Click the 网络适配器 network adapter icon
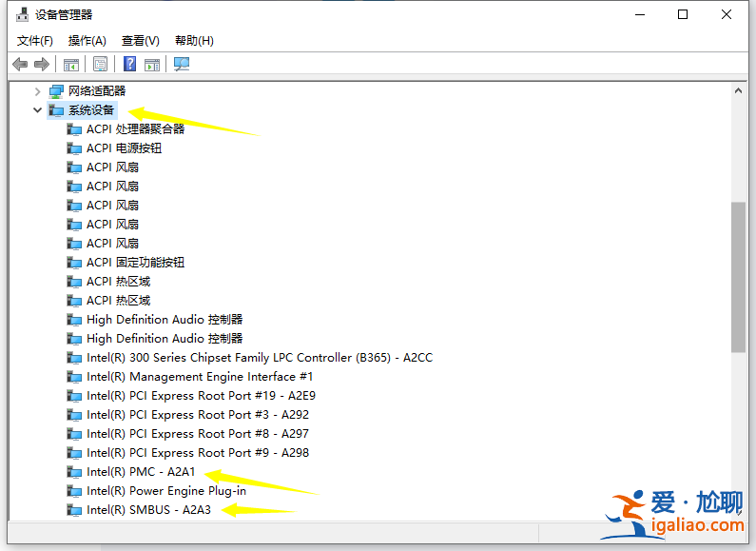 pos(56,91)
